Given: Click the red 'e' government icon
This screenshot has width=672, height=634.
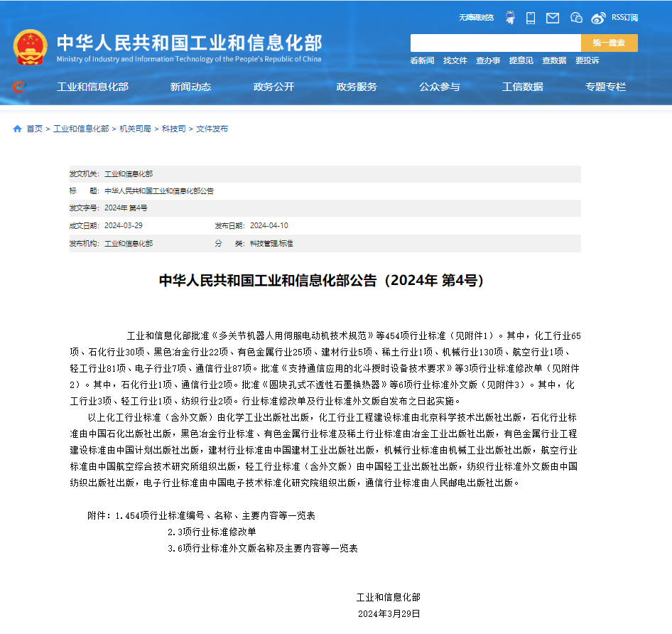Looking at the screenshot, I should coord(20,87).
